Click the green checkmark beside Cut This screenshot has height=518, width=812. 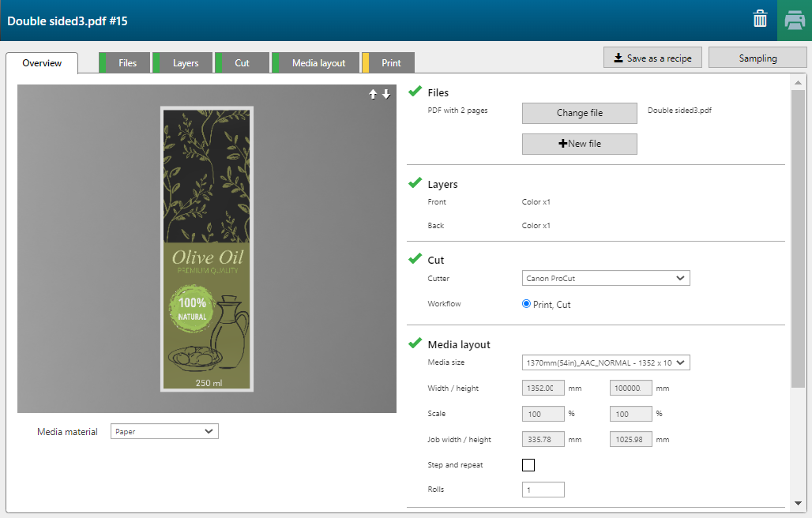(415, 259)
